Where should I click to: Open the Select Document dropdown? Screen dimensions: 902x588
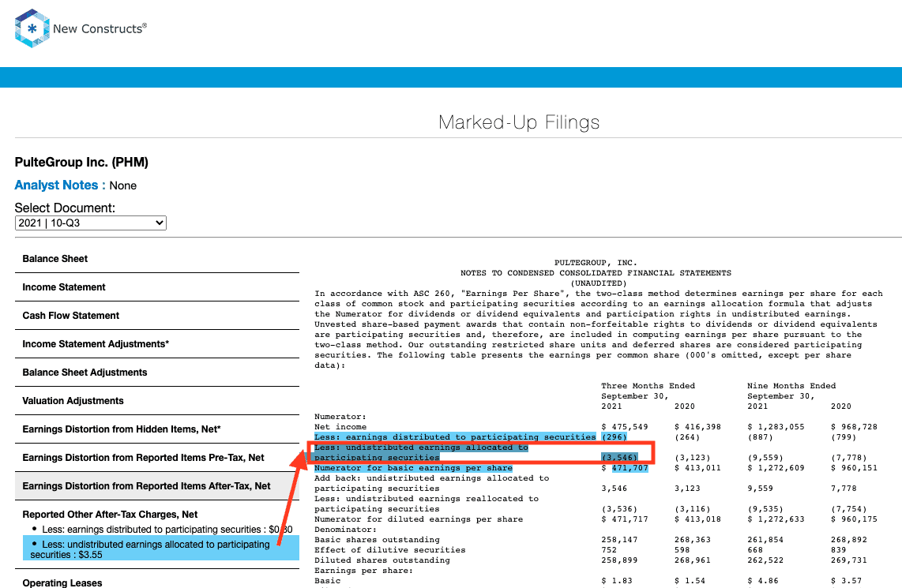(90, 223)
